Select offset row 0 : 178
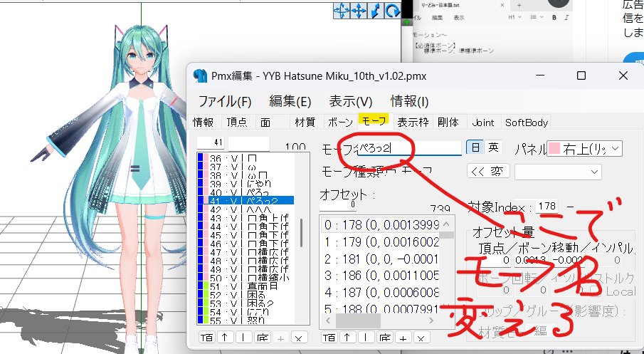Screen dimensions: 644x354 coord(380,225)
